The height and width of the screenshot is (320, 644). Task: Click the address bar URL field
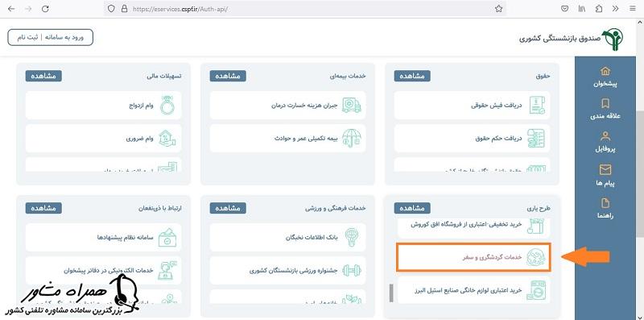[x=305, y=9]
